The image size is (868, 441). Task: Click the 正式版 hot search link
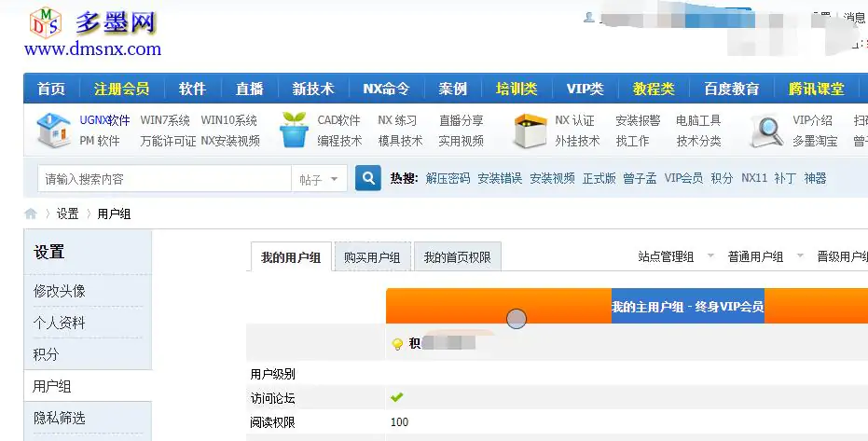[599, 178]
